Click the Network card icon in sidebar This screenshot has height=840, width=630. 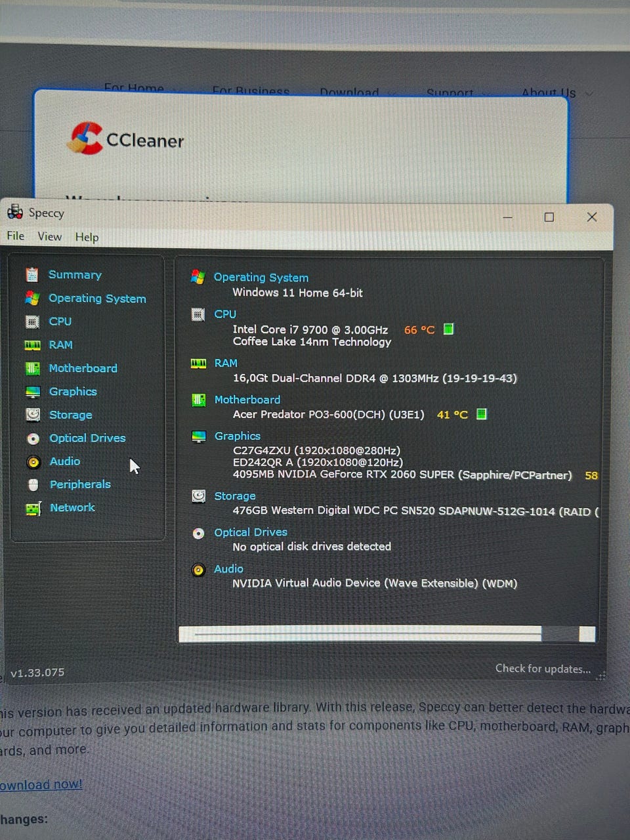point(33,509)
